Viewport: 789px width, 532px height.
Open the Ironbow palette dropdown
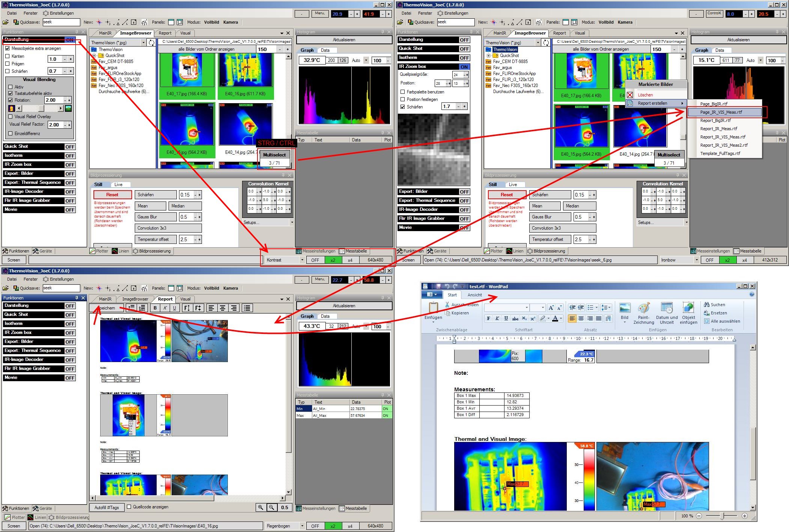pyautogui.click(x=696, y=260)
